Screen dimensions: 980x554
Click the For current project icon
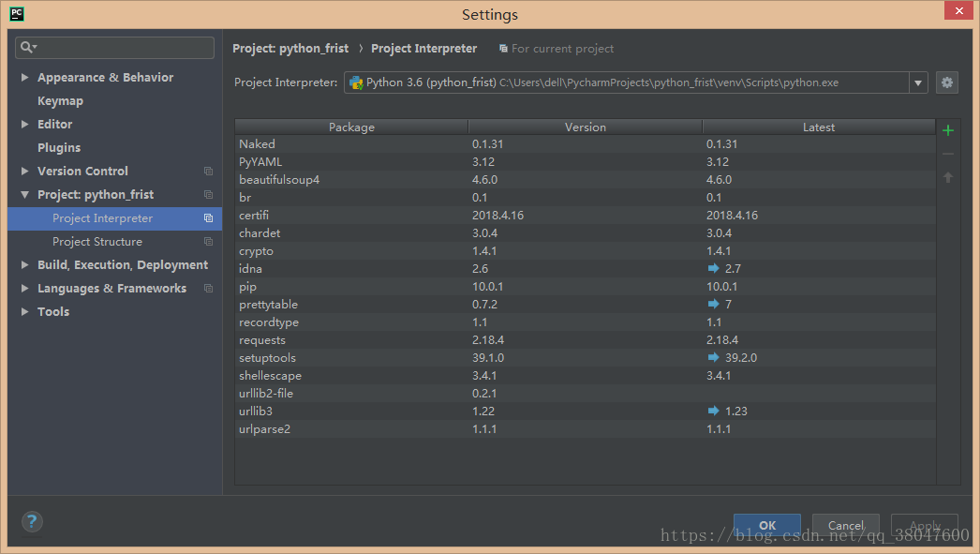[x=503, y=48]
